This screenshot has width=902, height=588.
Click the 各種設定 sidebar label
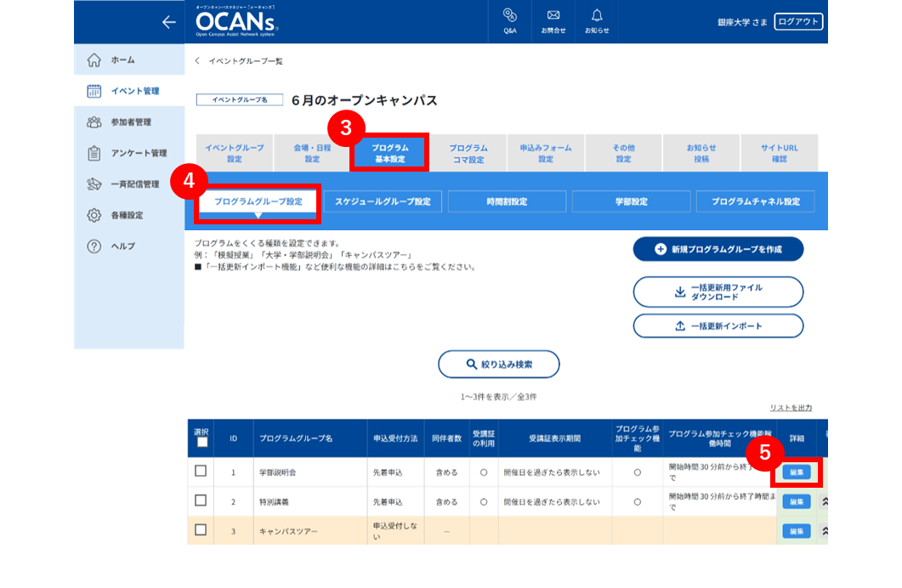pyautogui.click(x=128, y=215)
